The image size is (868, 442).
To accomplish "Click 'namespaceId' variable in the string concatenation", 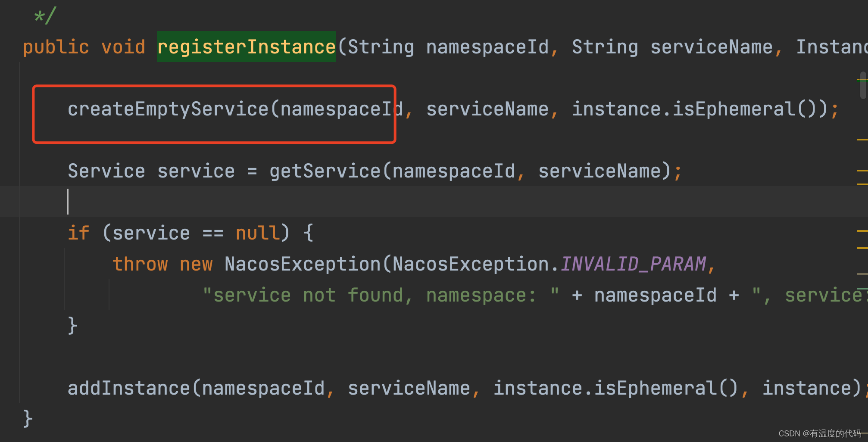I will point(655,296).
